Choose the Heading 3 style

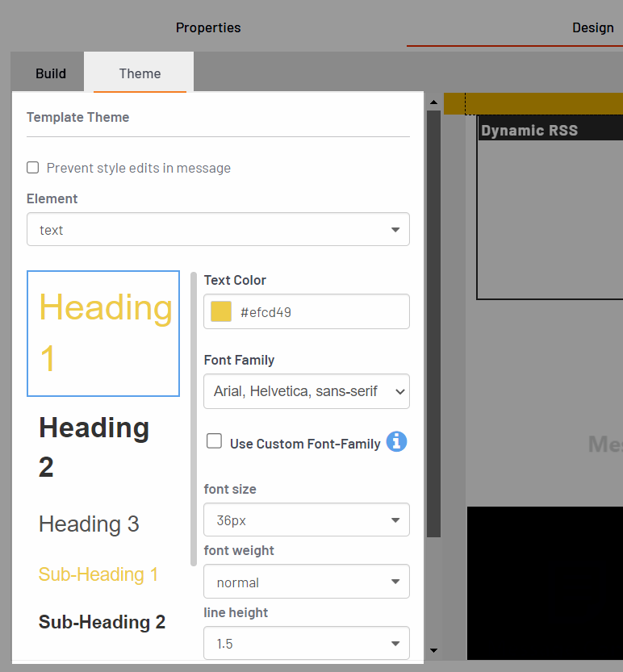click(x=89, y=524)
